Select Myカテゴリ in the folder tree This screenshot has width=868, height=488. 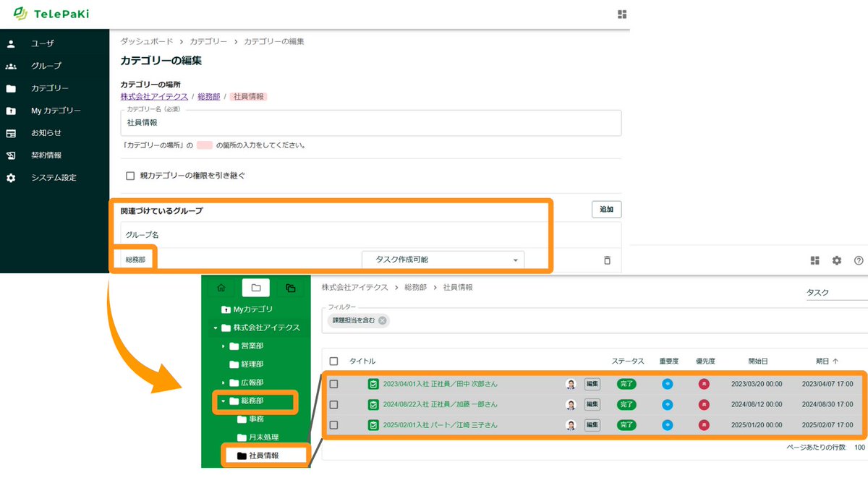pos(247,309)
